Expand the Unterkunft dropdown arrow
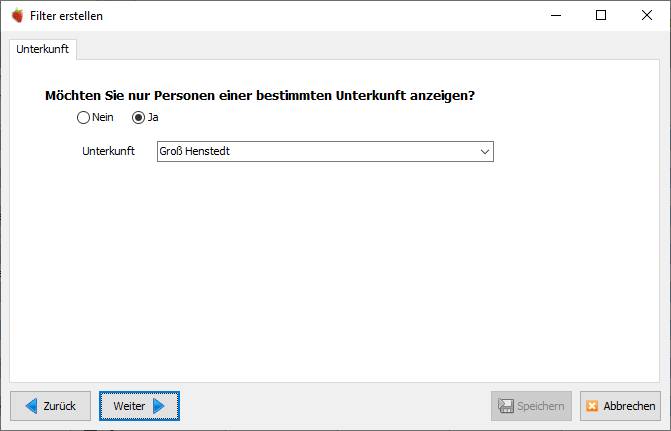Viewport: 671px width, 431px height. 484,152
